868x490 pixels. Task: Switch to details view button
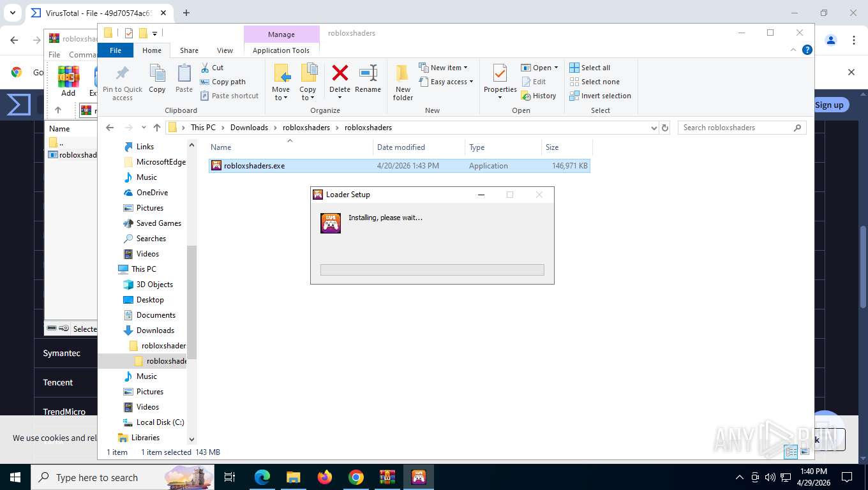[x=791, y=452]
